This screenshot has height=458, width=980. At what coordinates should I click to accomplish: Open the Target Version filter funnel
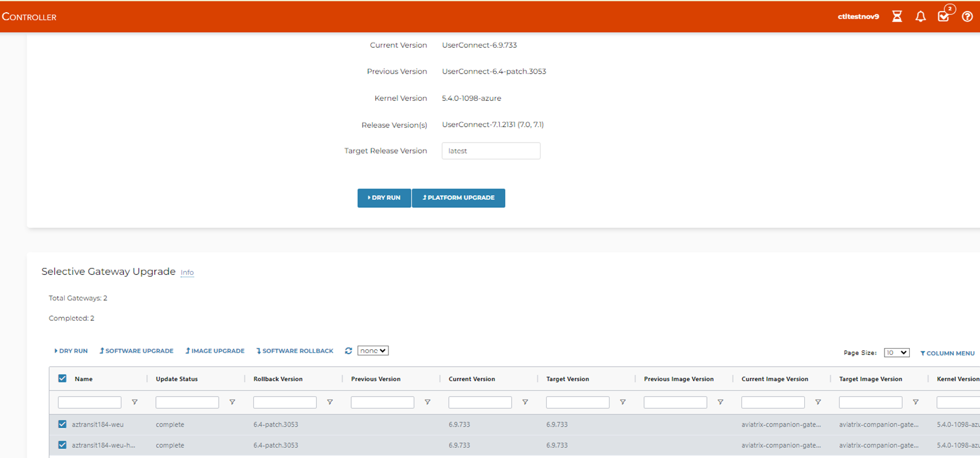pos(623,402)
